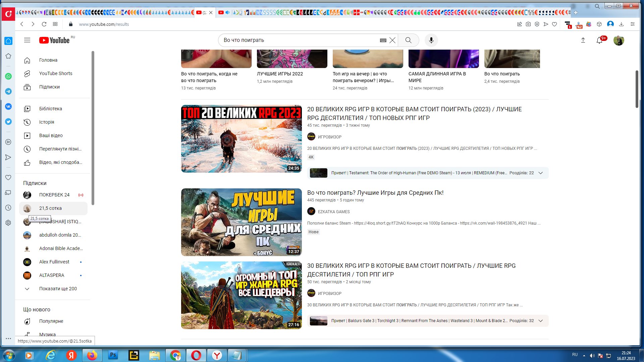Open Opera sidebar settings gear
644x362 pixels.
(8, 223)
